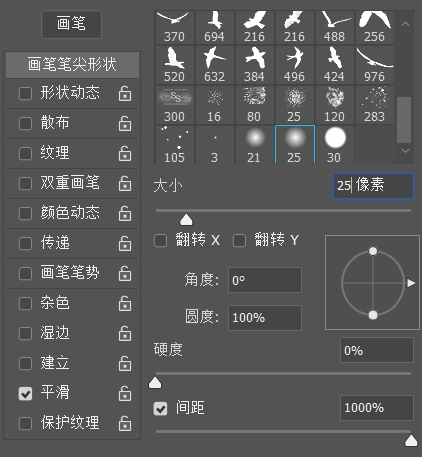Screen dimensions: 422x457
Task: Uncheck the 平滑 checkbox
Action: pos(25,394)
